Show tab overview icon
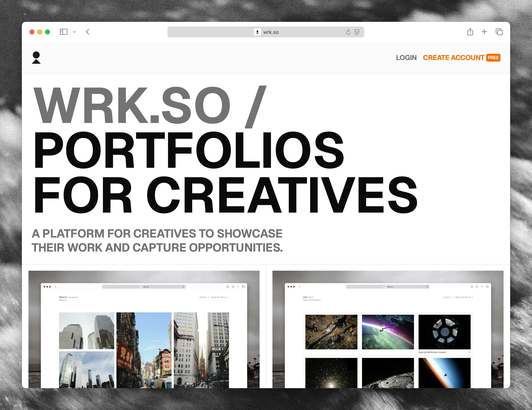Viewport: 532px width, 410px height. 499,32
